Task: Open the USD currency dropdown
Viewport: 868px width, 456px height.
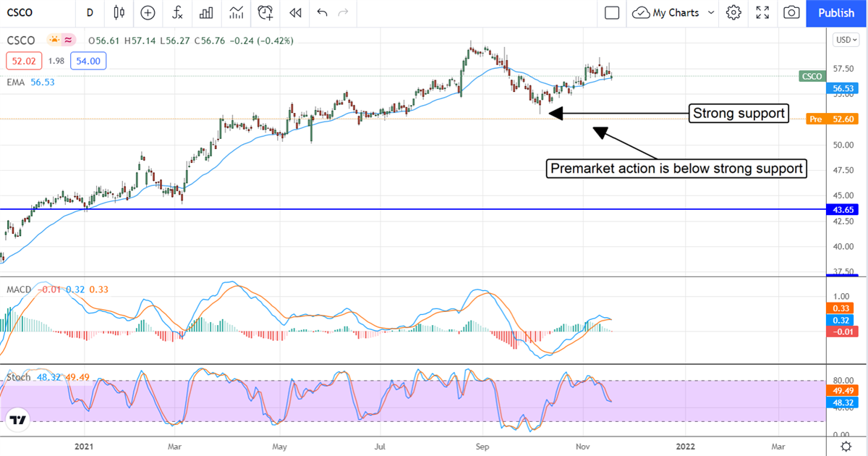Action: [x=845, y=40]
